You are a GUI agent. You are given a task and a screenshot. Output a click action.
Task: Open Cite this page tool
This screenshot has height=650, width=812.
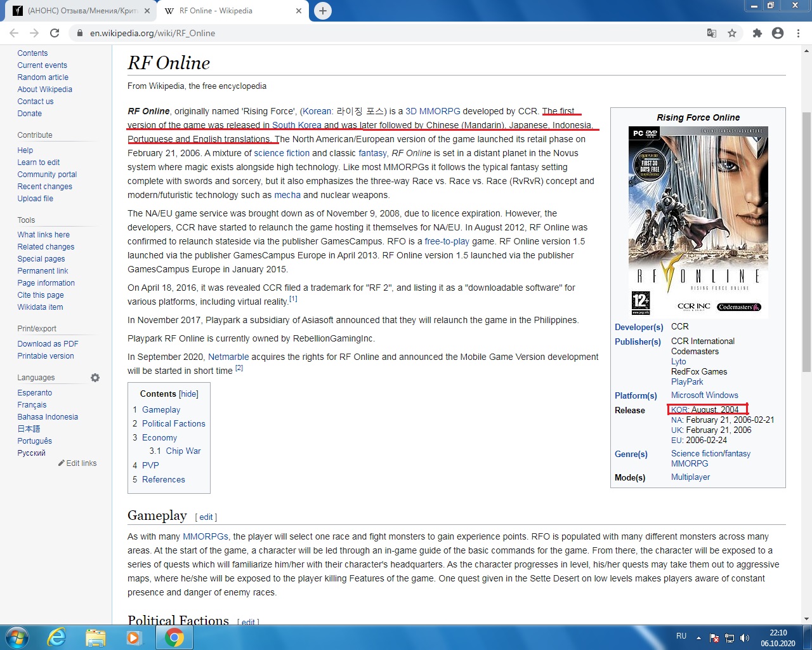point(41,295)
